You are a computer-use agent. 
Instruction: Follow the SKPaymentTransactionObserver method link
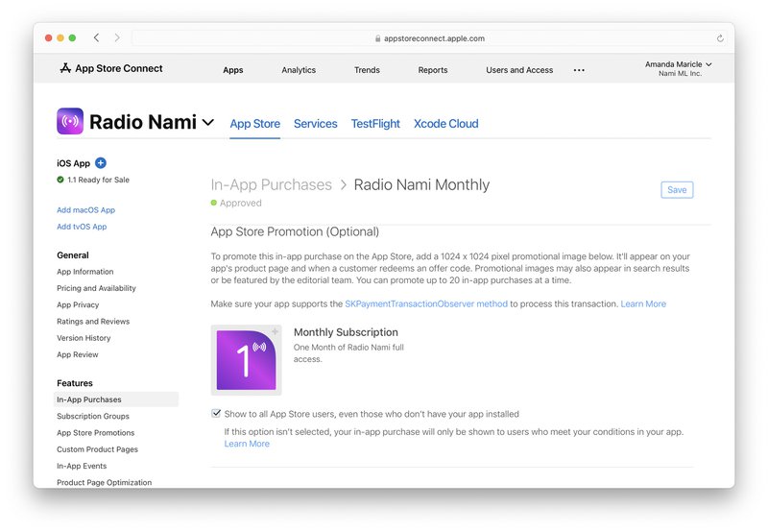point(426,303)
